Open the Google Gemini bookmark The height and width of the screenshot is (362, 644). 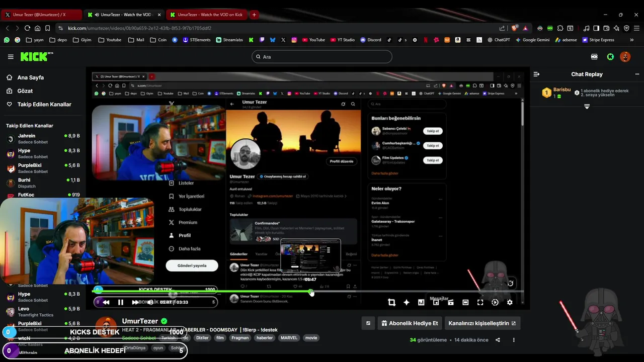[532, 40]
